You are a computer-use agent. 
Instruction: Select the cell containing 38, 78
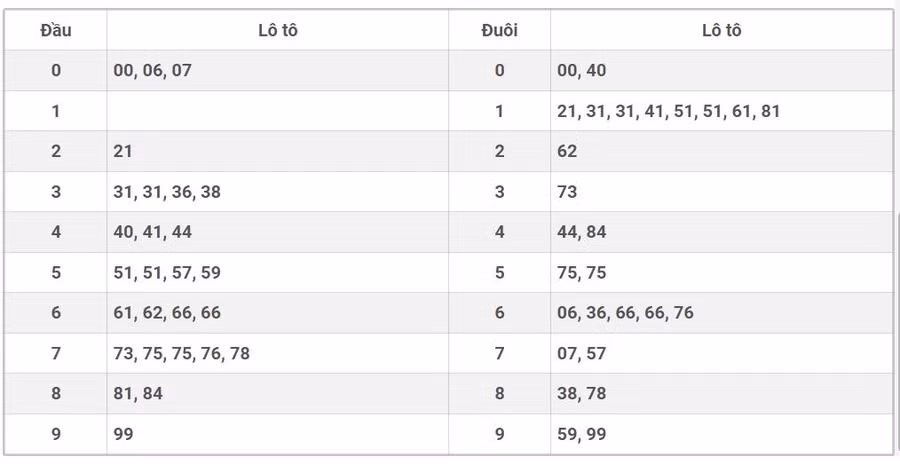point(582,394)
